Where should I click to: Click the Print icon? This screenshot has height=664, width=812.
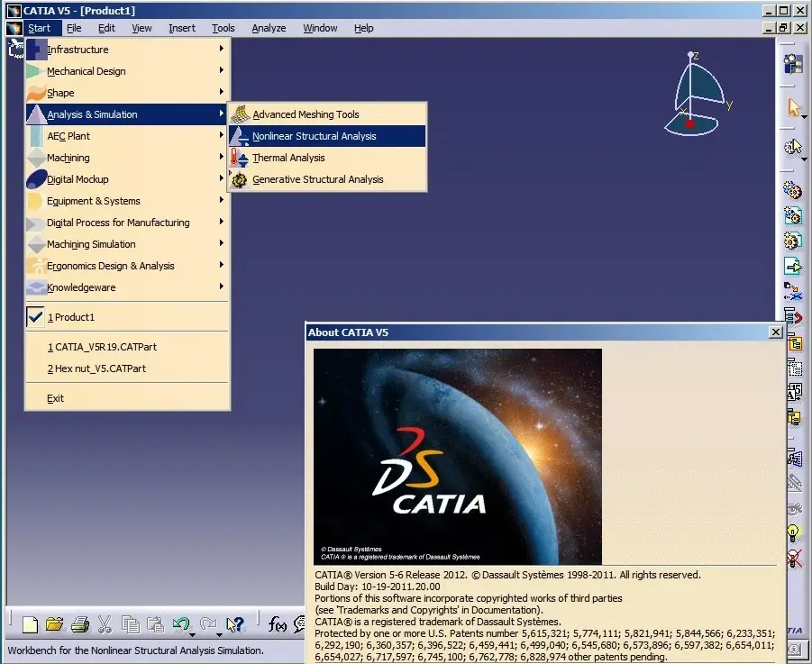pos(79,624)
